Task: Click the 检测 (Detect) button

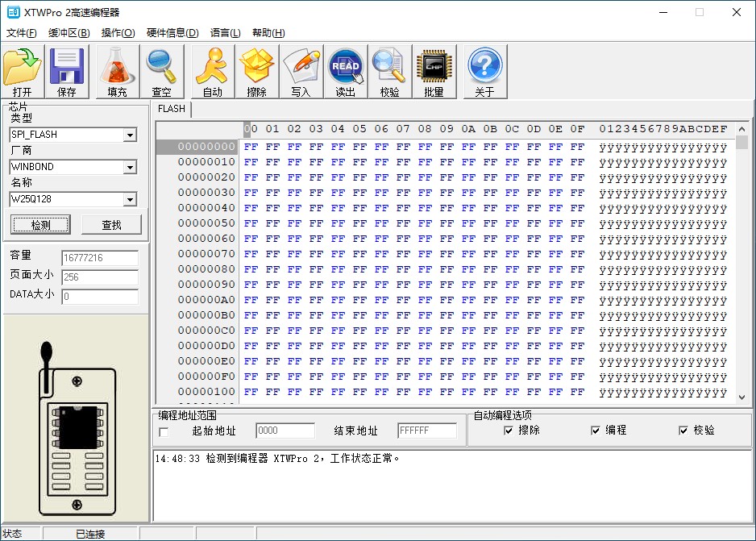Action: coord(40,224)
